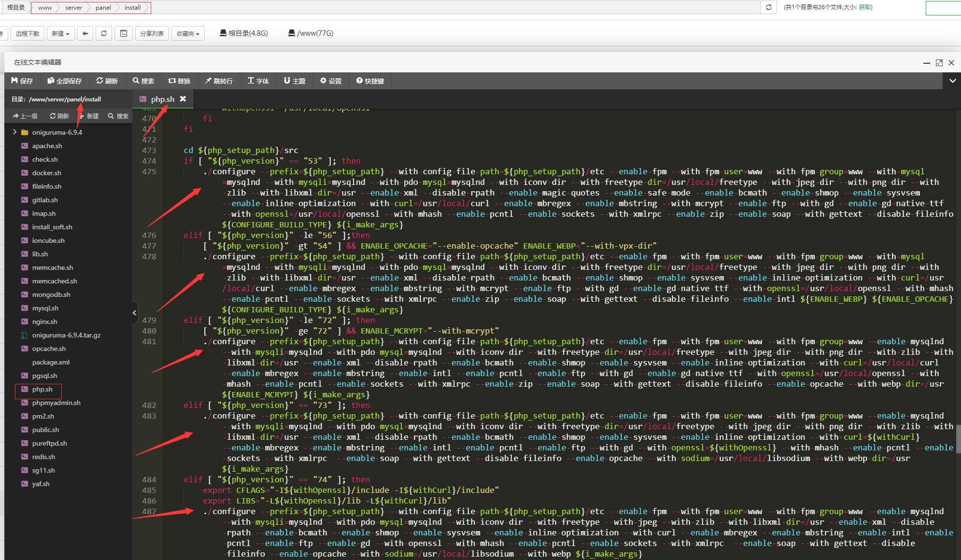Click the refresh icon beside the breadcrumb path
The width and height of the screenshot is (961, 560).
(x=769, y=7)
